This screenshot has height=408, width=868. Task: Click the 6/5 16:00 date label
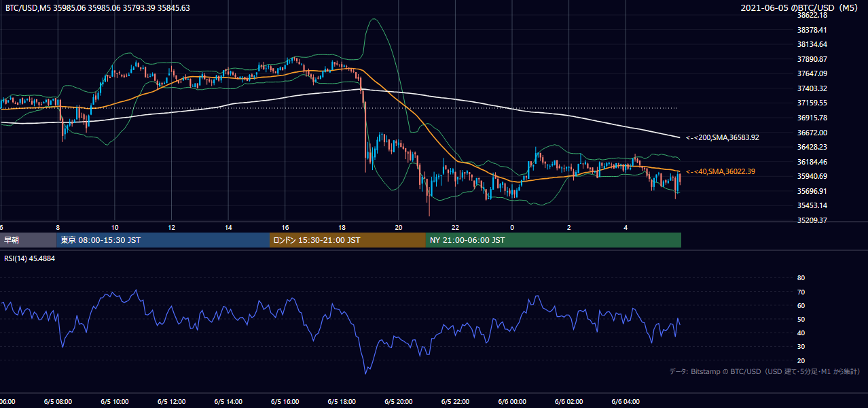[285, 402]
